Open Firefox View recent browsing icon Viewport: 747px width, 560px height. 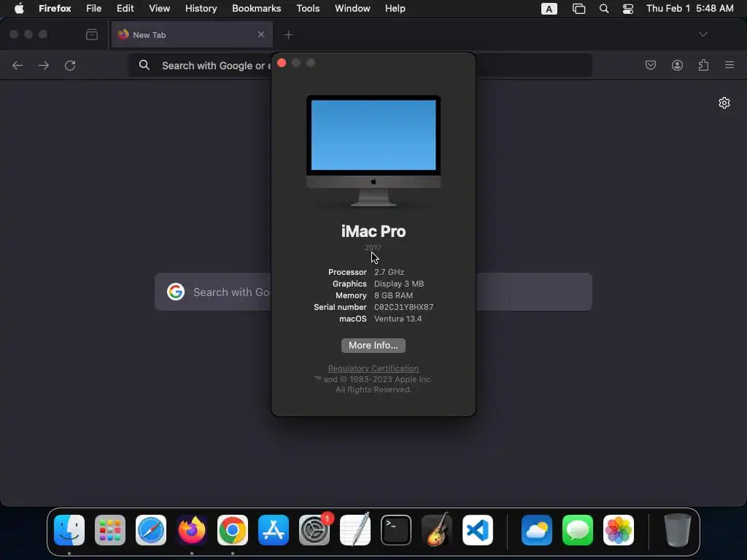(x=92, y=34)
